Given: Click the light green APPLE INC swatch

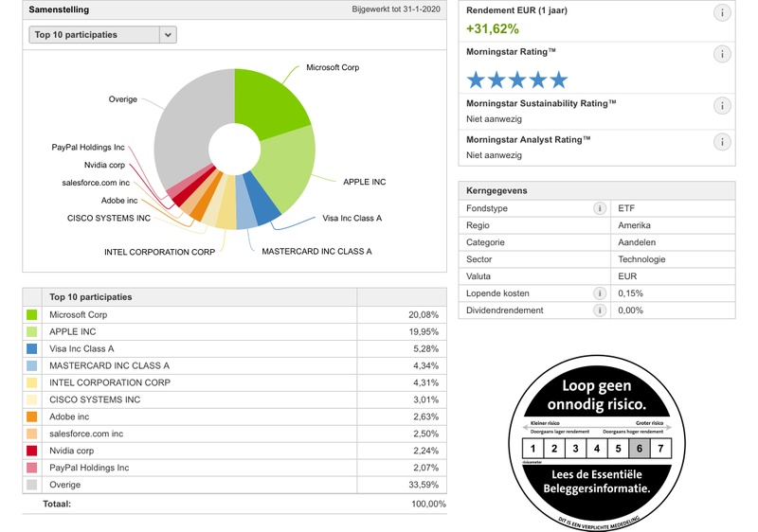Looking at the screenshot, I should pos(32,331).
